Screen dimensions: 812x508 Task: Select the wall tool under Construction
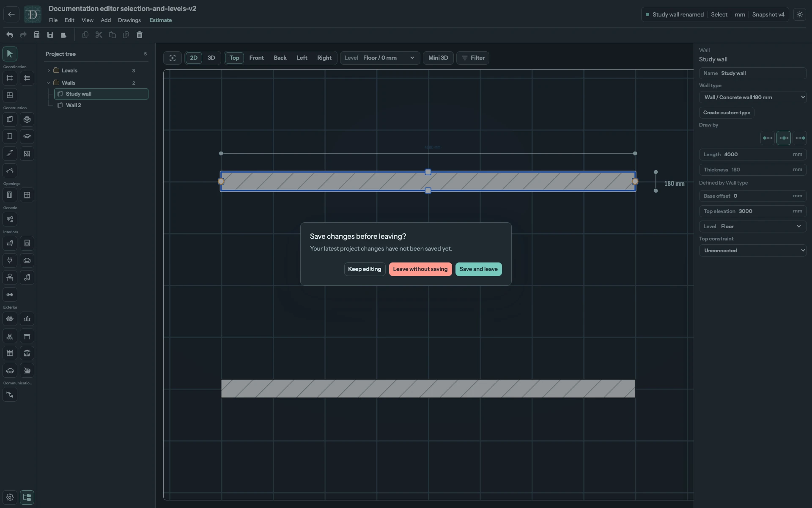point(10,119)
